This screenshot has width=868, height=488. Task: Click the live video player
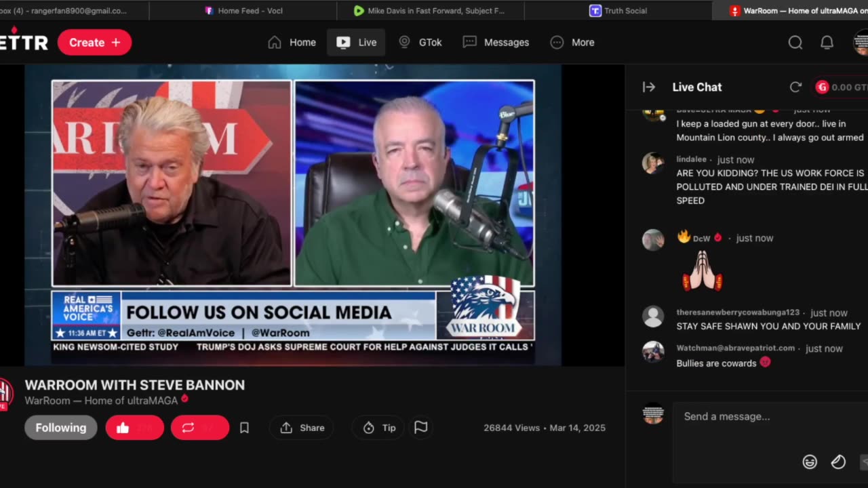click(293, 215)
